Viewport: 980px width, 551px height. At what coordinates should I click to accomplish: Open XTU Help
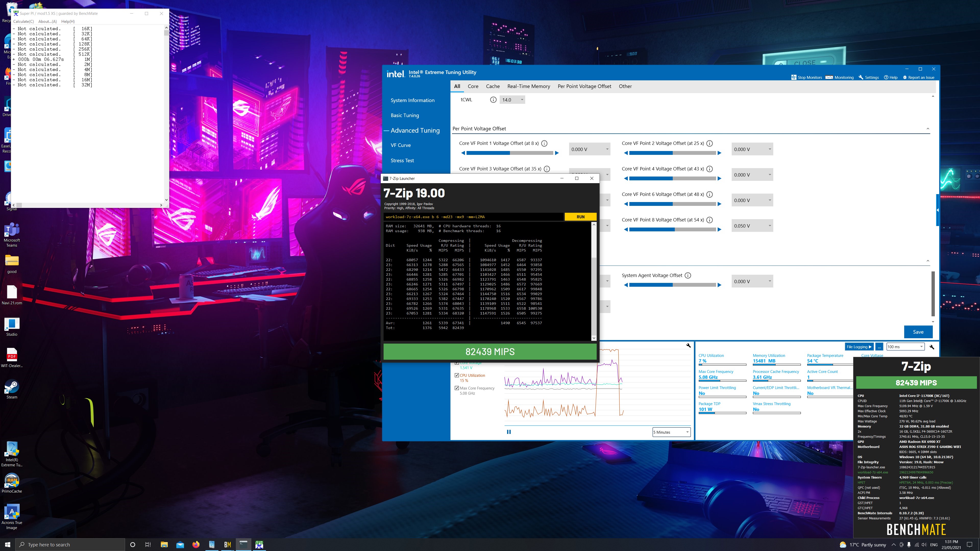[x=891, y=77]
